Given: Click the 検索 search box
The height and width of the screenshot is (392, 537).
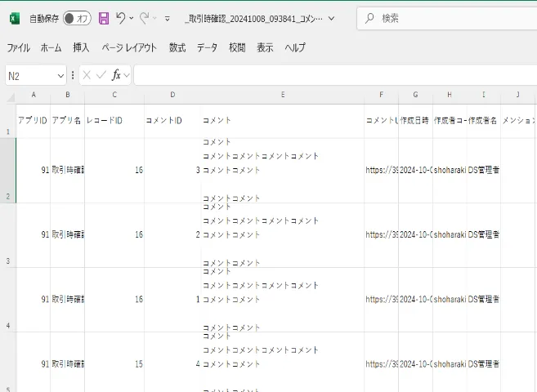Looking at the screenshot, I should pyautogui.click(x=446, y=19).
